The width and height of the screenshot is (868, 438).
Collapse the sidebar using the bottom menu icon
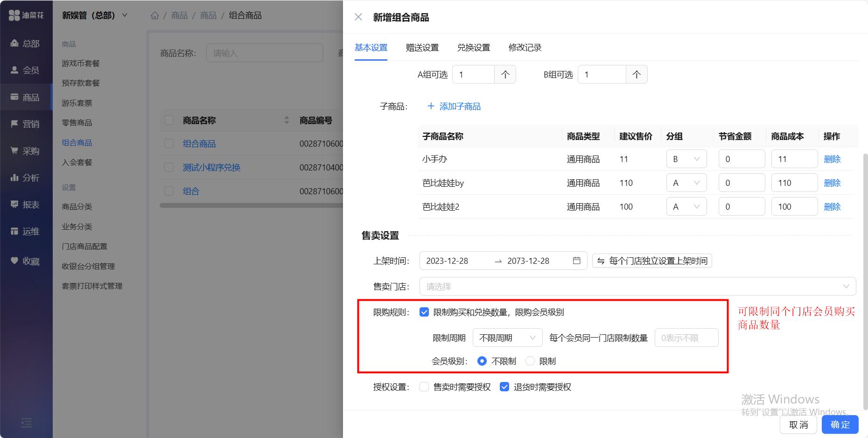coord(26,423)
